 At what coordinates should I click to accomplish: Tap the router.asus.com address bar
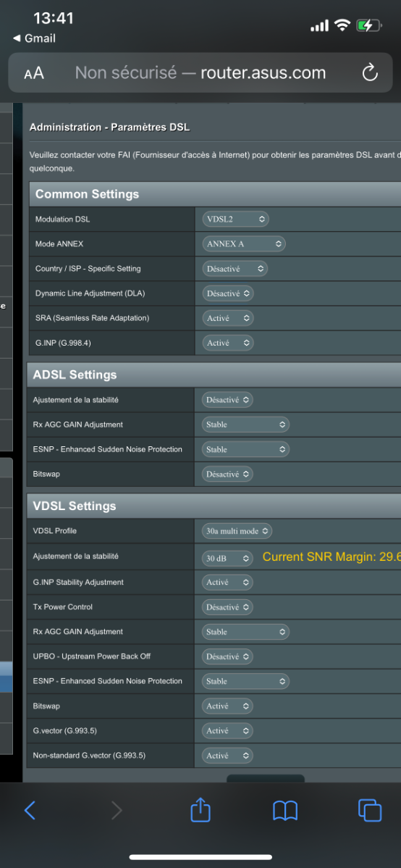[x=200, y=72]
